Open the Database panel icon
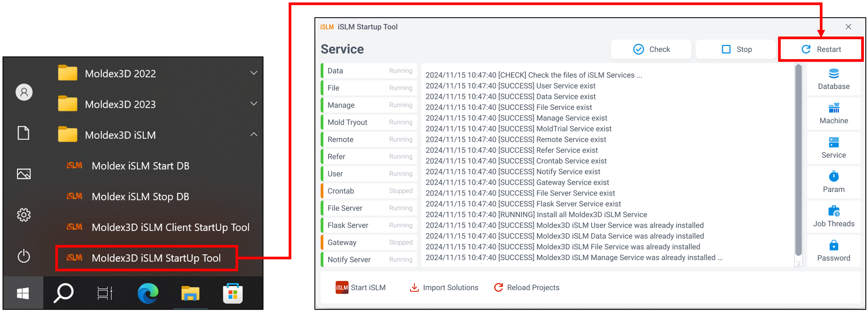Viewport: 868px width, 312px height. [x=833, y=74]
